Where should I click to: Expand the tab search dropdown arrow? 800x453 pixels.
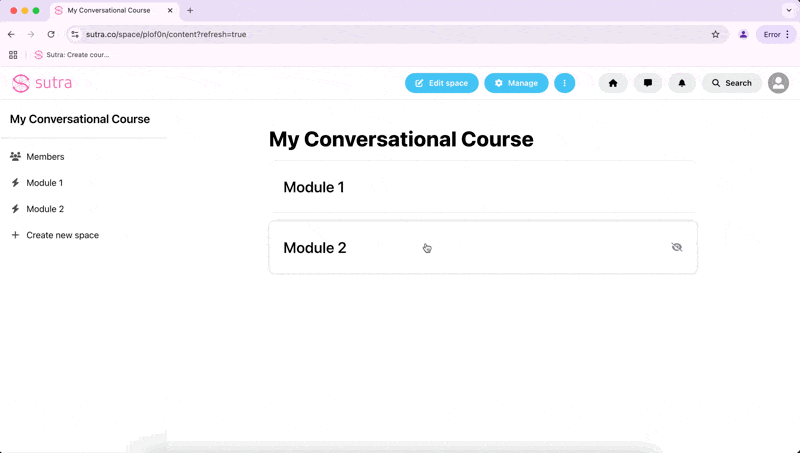(789, 10)
